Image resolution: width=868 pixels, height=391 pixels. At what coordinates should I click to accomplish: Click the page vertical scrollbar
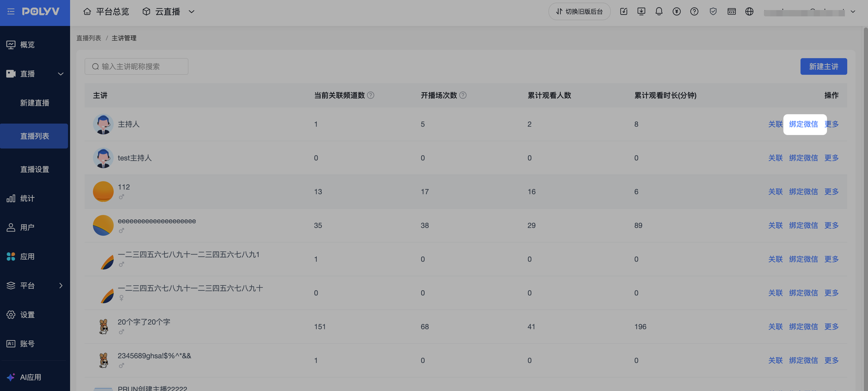[865, 209]
